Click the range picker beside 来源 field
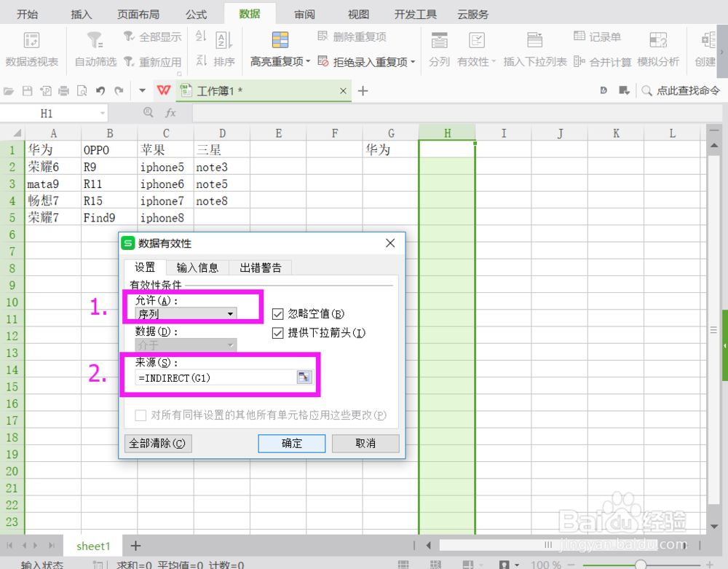Viewport: 728px width, 569px height. (305, 377)
